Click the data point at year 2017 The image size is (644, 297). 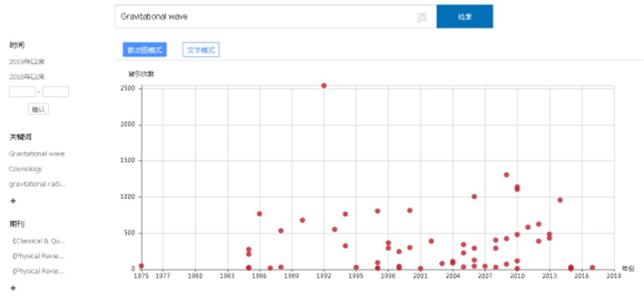(x=592, y=268)
